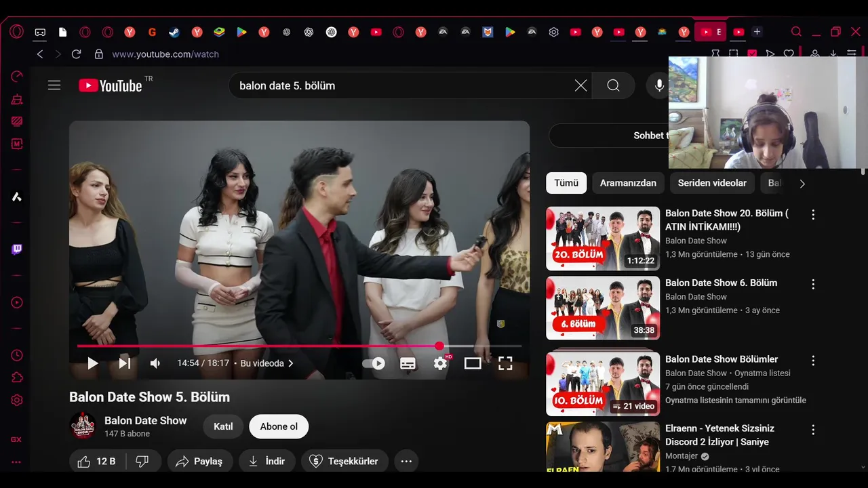Open Extensions cube in the sidebar
868x488 pixels.
(x=17, y=378)
